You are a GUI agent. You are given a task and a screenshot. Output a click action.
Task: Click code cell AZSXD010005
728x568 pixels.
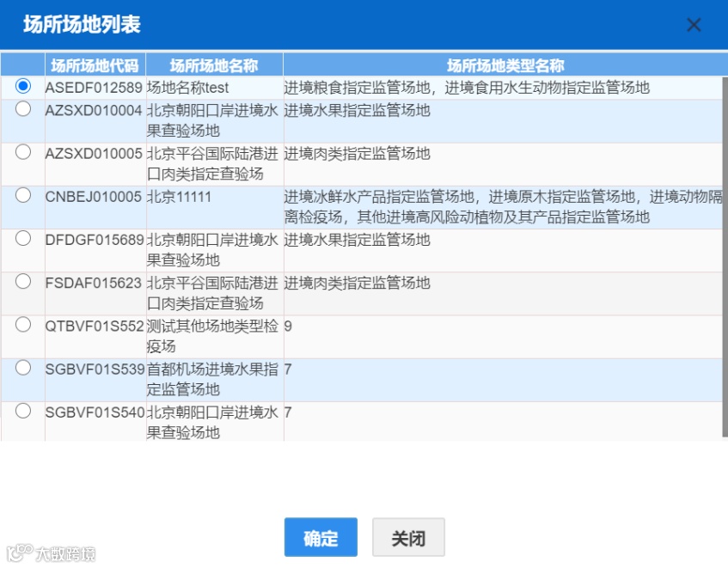(x=95, y=164)
